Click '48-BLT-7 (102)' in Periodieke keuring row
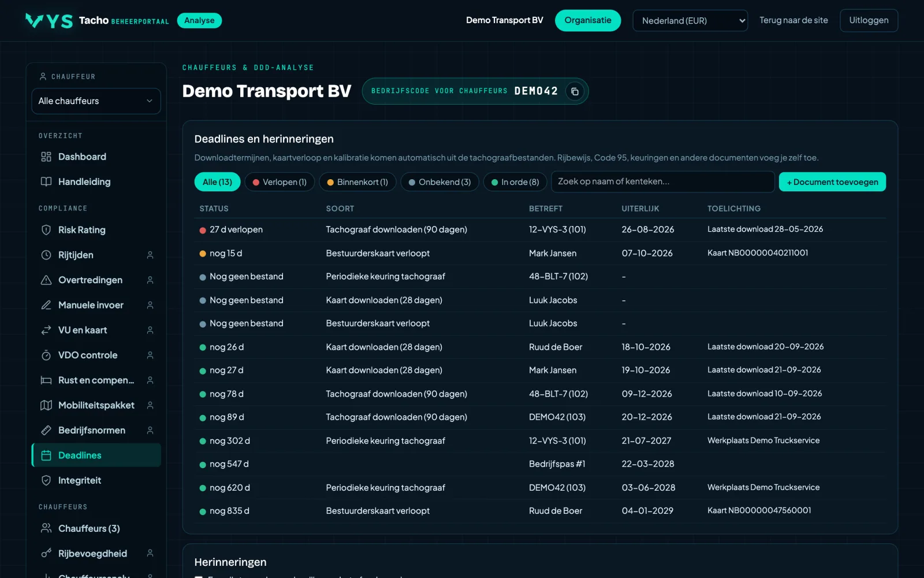 coord(558,277)
